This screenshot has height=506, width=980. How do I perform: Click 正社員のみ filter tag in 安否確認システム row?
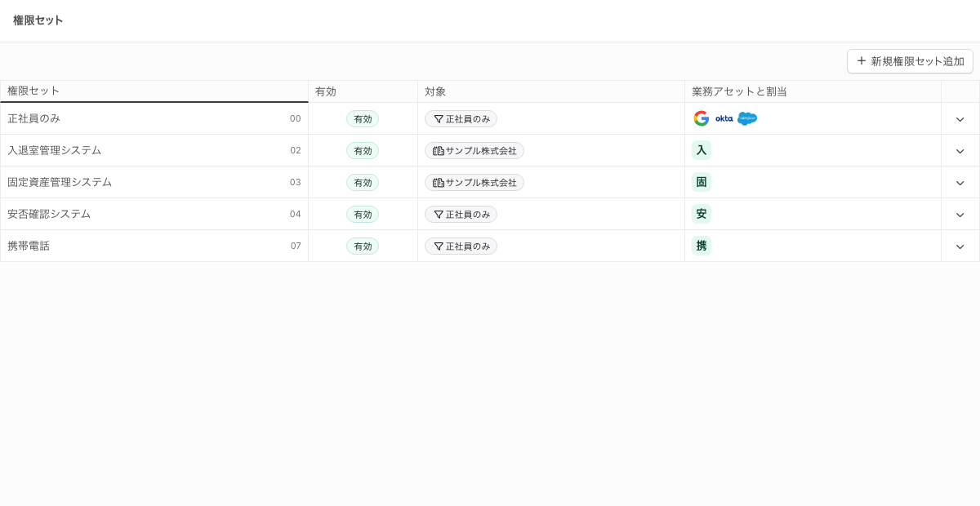461,215
